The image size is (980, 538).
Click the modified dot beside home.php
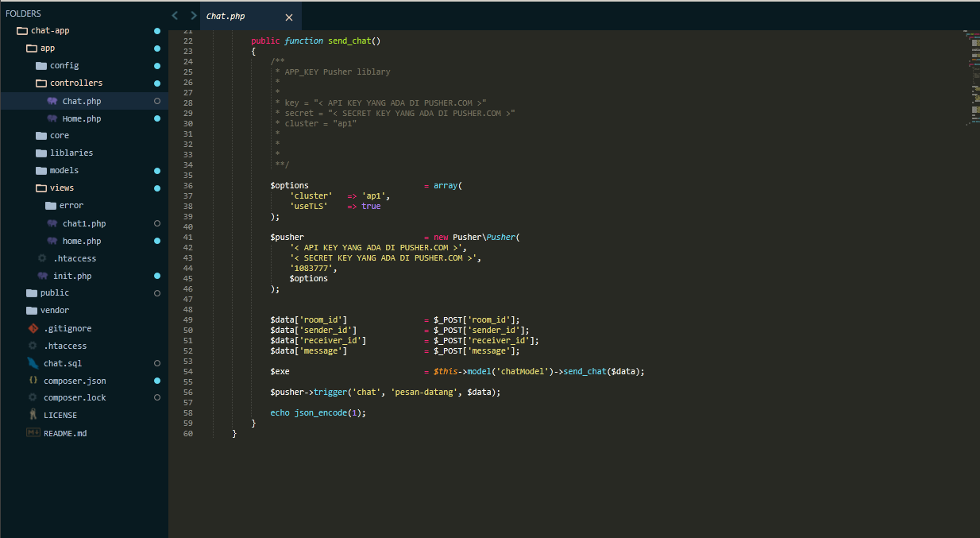pyautogui.click(x=156, y=240)
